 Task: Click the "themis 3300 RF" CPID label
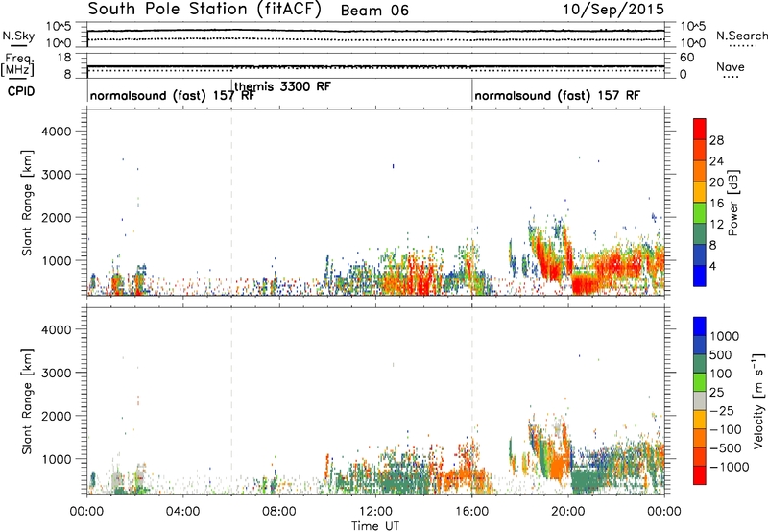[282, 86]
